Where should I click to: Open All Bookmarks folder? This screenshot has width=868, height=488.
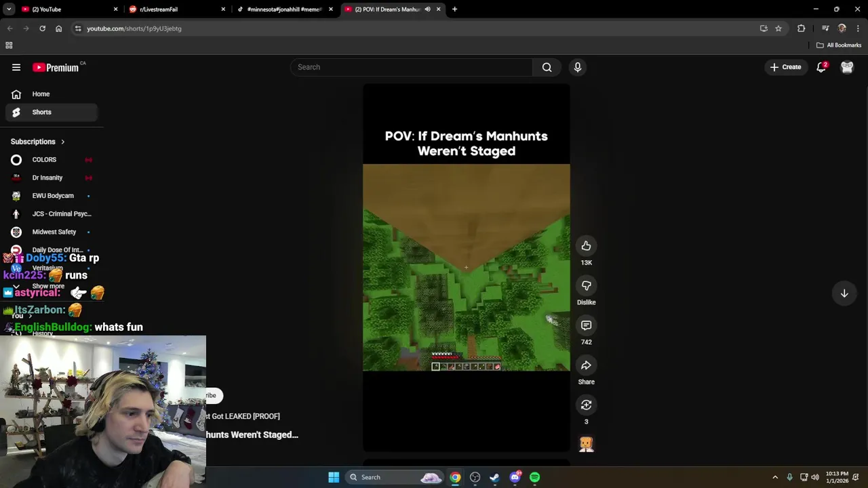click(x=839, y=45)
